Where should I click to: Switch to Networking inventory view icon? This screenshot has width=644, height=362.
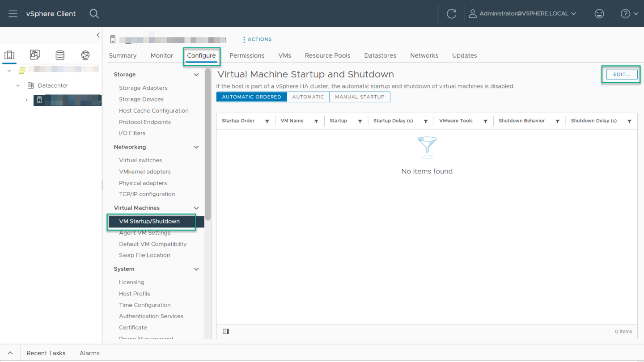point(85,55)
